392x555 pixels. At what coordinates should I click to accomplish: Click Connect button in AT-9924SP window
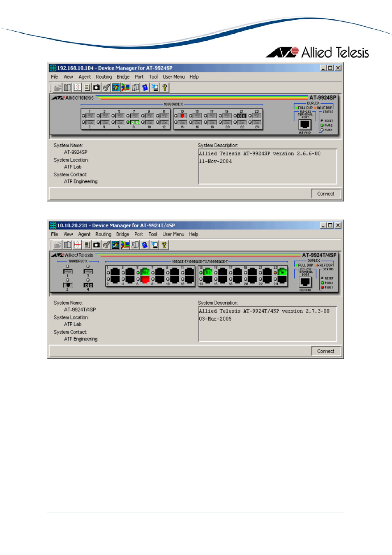click(326, 194)
